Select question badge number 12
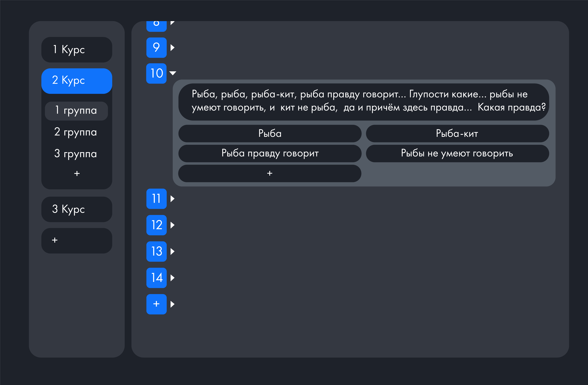This screenshot has height=385, width=588. click(x=156, y=225)
